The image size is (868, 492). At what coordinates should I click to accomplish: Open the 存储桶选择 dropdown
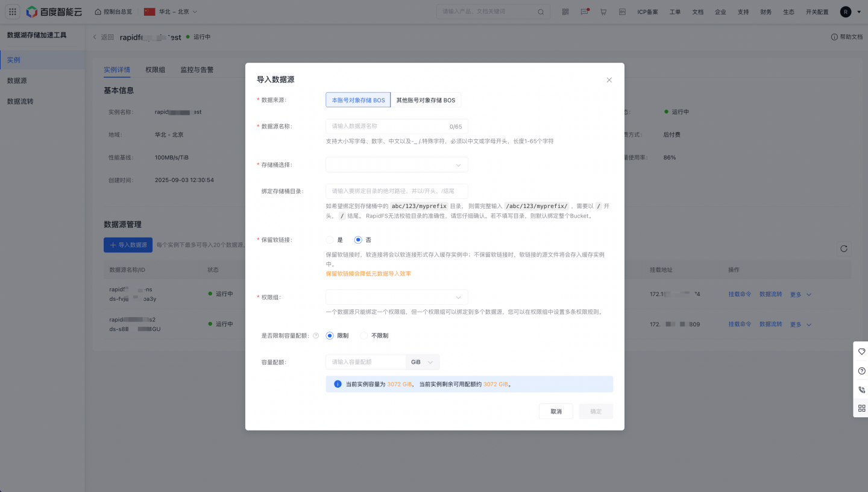tap(397, 165)
